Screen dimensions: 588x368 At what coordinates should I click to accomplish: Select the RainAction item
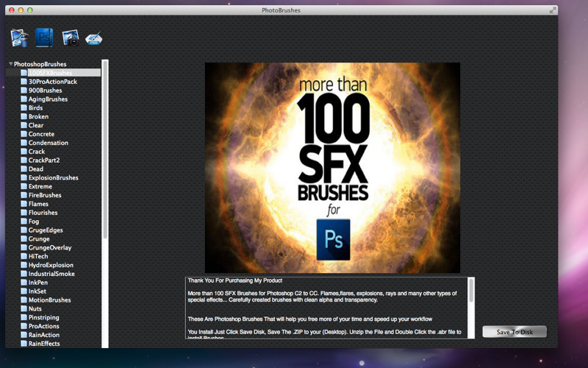[44, 335]
